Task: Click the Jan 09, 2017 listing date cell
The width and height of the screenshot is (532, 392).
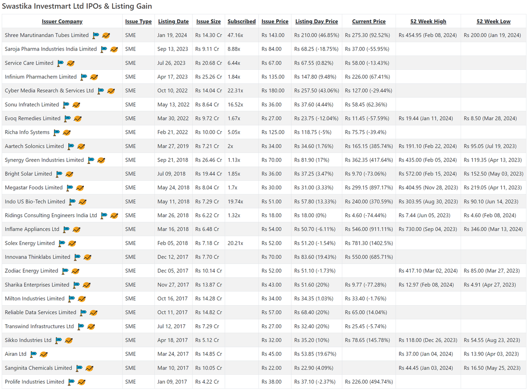Action: [172, 382]
